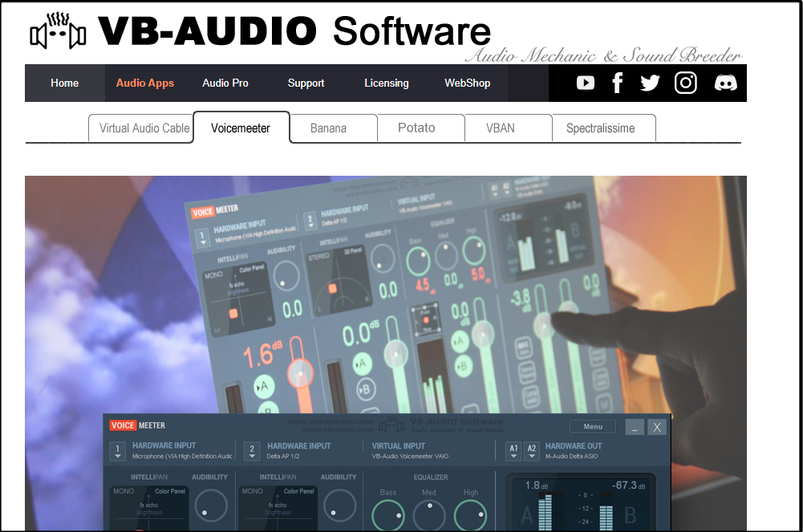Screen dimensions: 803x532
Task: Adjust Audibility knob of Hardware Input 2 front window
Action: pyautogui.click(x=339, y=506)
